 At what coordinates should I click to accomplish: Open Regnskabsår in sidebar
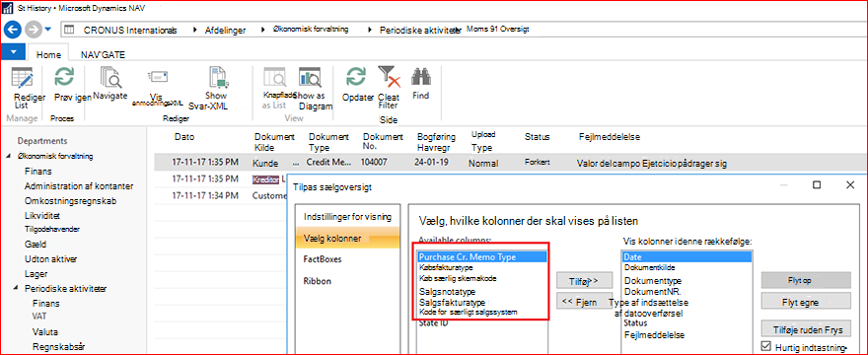coord(58,347)
